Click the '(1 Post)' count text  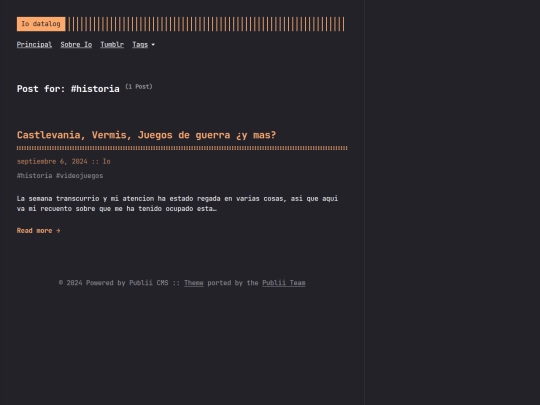(x=139, y=87)
